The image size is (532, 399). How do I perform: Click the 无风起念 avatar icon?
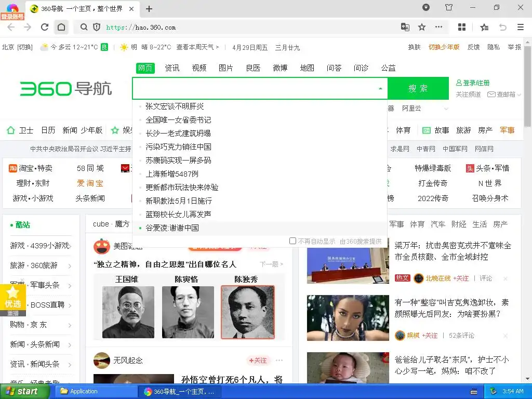pos(101,361)
